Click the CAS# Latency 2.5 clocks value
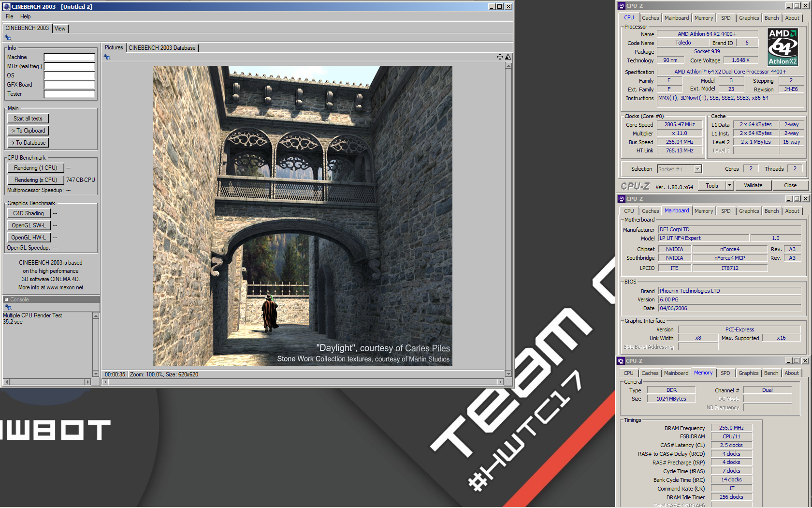Screen dimensions: 812x508 tap(731, 445)
